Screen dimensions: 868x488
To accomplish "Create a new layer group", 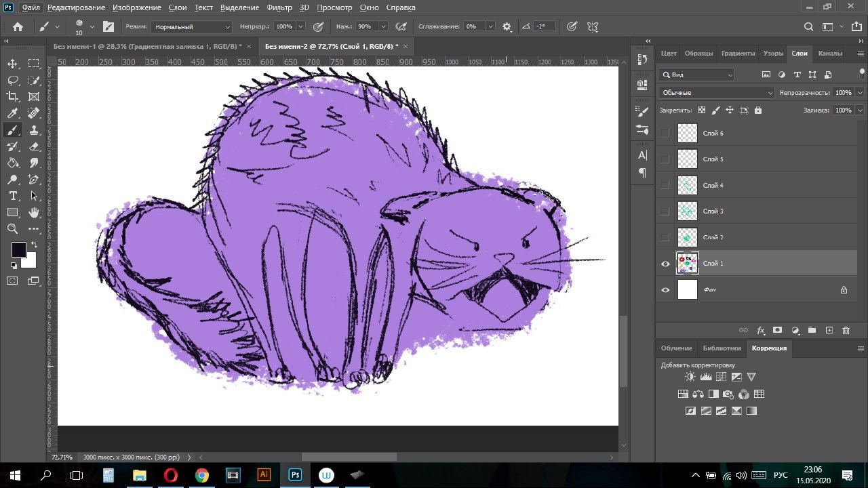I will coord(812,330).
